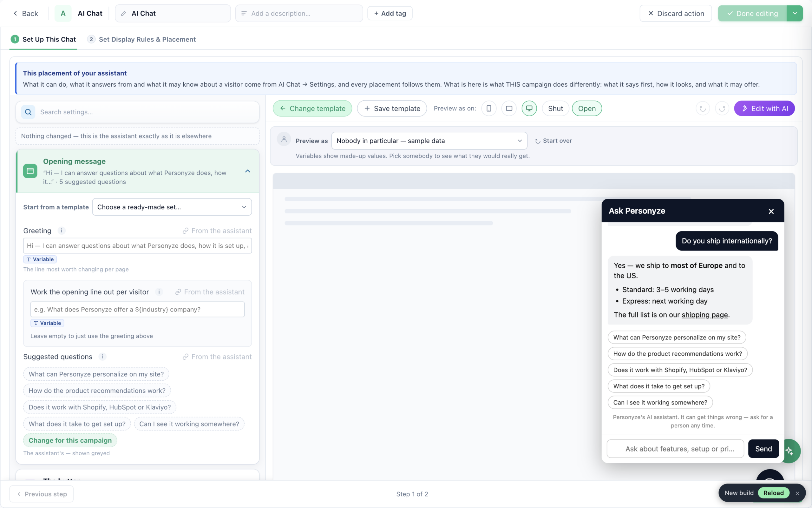Click settings chip 'What does it take to get set up?'
The width and height of the screenshot is (812, 508).
tap(77, 424)
